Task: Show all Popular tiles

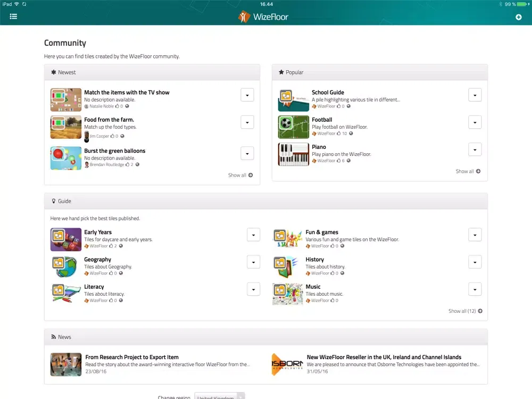Action: pos(468,171)
